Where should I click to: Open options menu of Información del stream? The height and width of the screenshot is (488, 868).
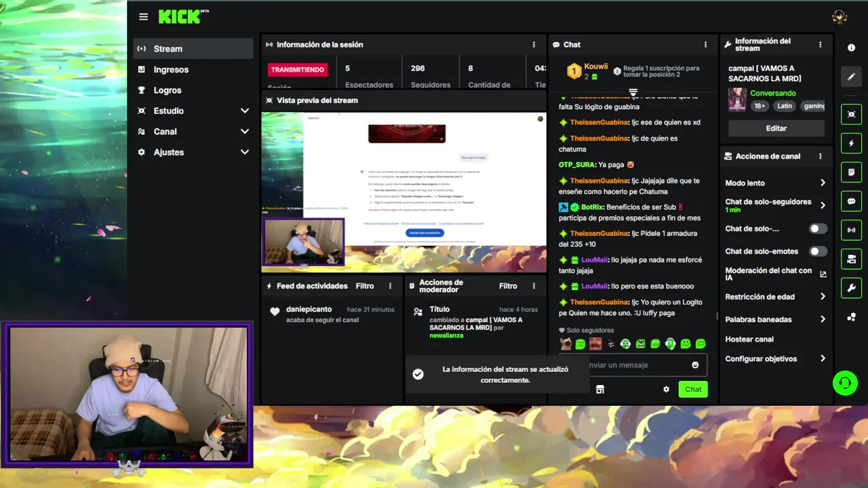point(820,45)
